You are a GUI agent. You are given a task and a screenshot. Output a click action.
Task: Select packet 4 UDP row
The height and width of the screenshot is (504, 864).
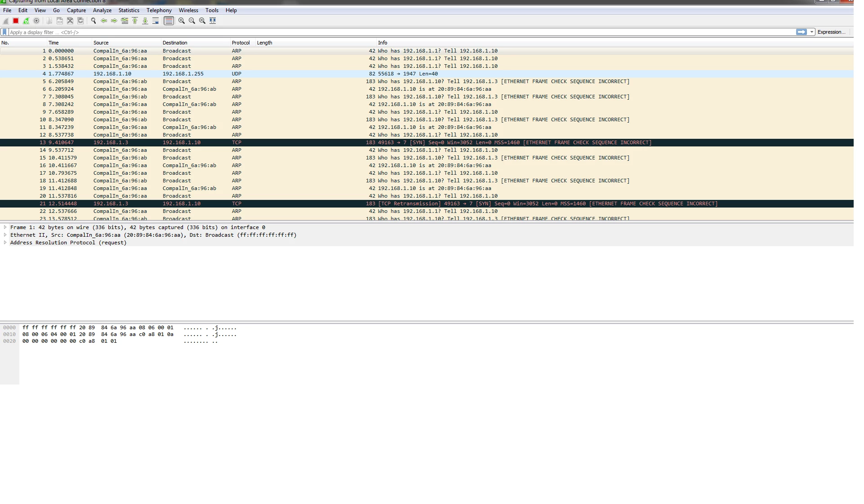427,74
